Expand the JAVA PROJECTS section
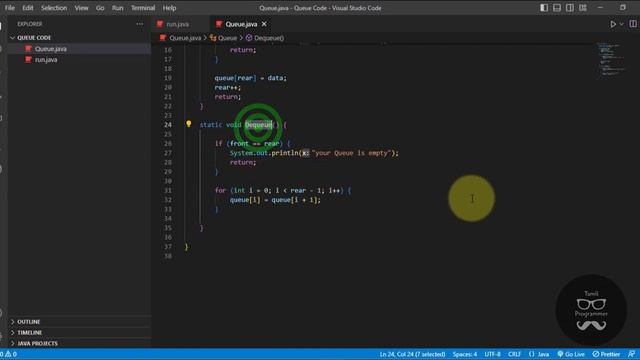The height and width of the screenshot is (360, 640). (37, 343)
